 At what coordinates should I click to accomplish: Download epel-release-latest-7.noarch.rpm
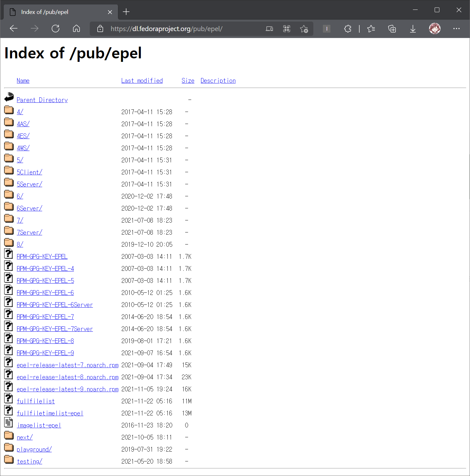pyautogui.click(x=68, y=365)
